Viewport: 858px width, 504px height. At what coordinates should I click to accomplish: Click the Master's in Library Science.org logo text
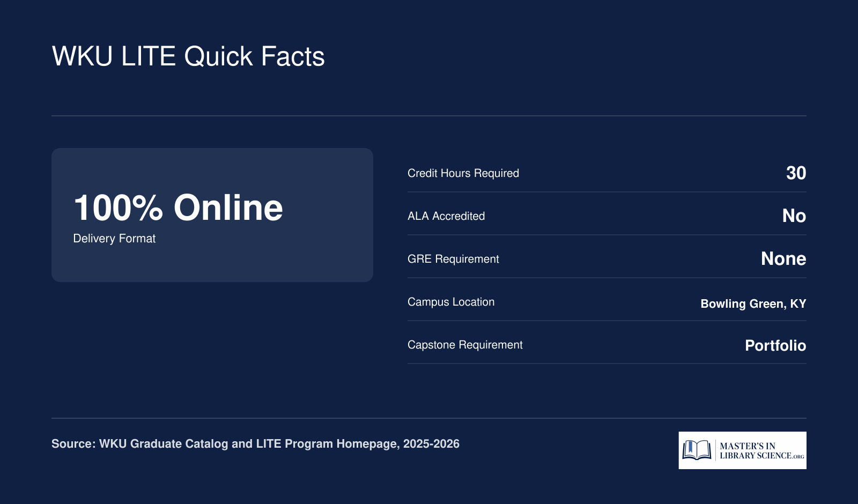pos(761,451)
